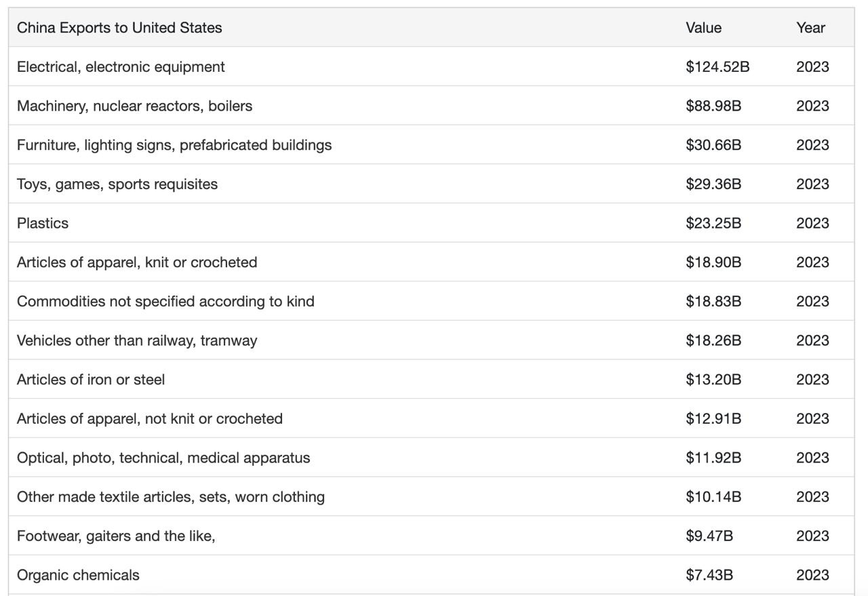Screen dimensions: 868x596
Task: Click the $7.43B value cell
Action: [709, 575]
